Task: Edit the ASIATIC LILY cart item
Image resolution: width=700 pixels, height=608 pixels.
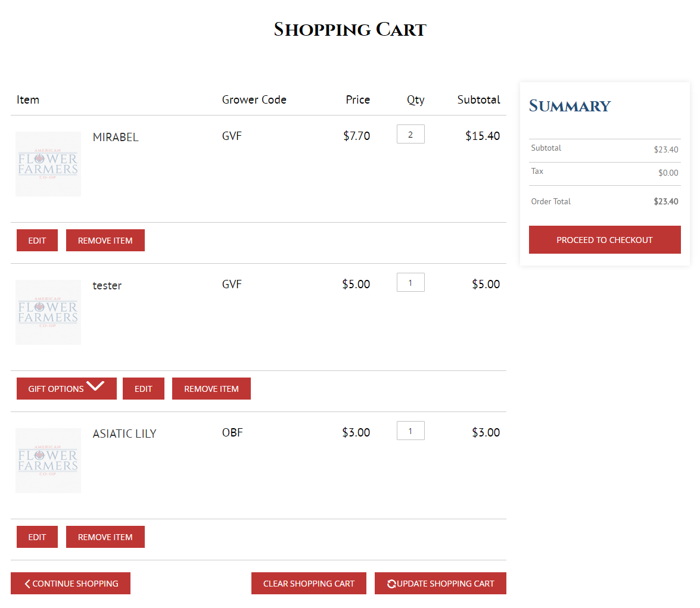Action: (x=37, y=537)
